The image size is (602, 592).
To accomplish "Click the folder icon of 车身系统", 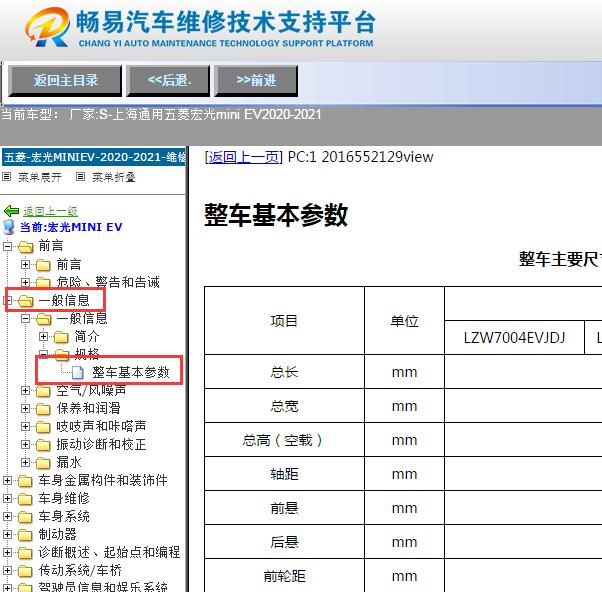I will point(25,517).
